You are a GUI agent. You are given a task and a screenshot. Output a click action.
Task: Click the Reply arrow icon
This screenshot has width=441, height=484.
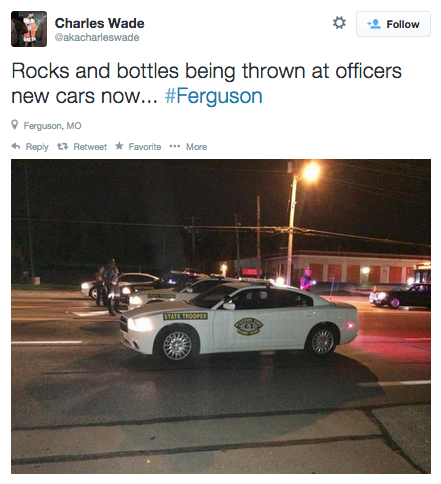[16, 146]
